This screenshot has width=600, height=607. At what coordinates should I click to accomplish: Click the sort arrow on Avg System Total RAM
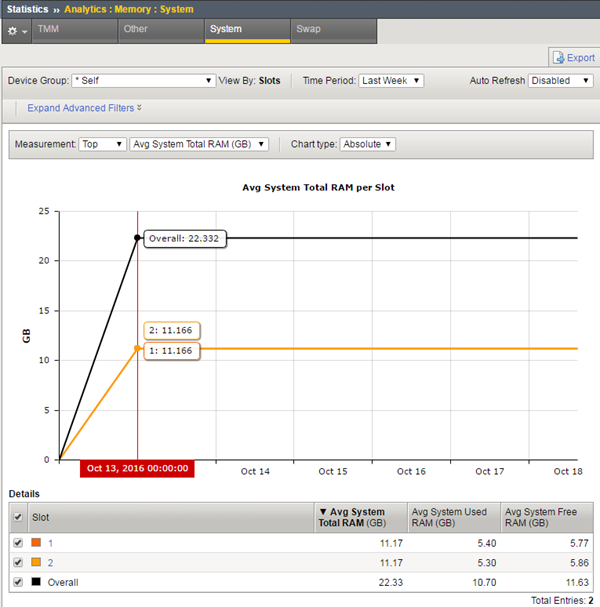[x=321, y=512]
